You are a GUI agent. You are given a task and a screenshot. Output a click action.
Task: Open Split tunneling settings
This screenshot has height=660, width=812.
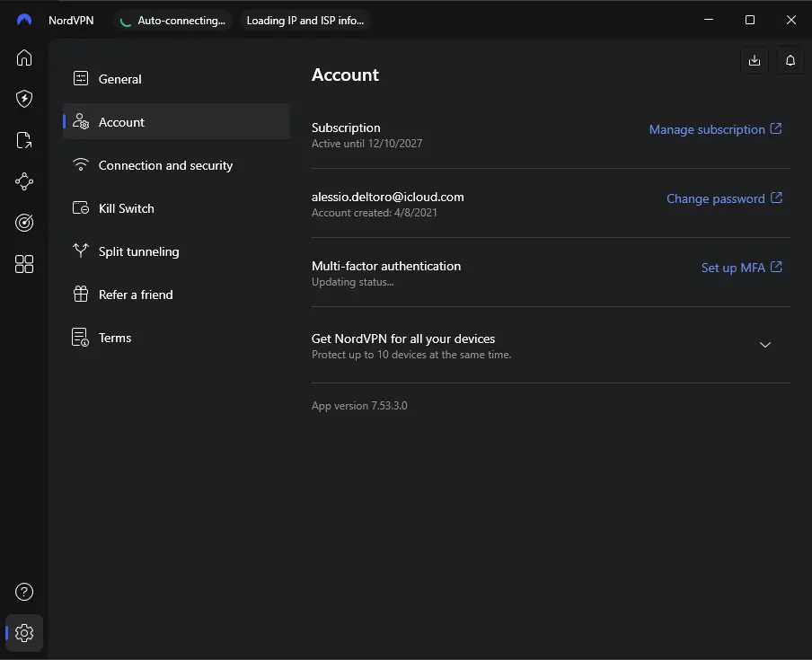click(x=176, y=251)
